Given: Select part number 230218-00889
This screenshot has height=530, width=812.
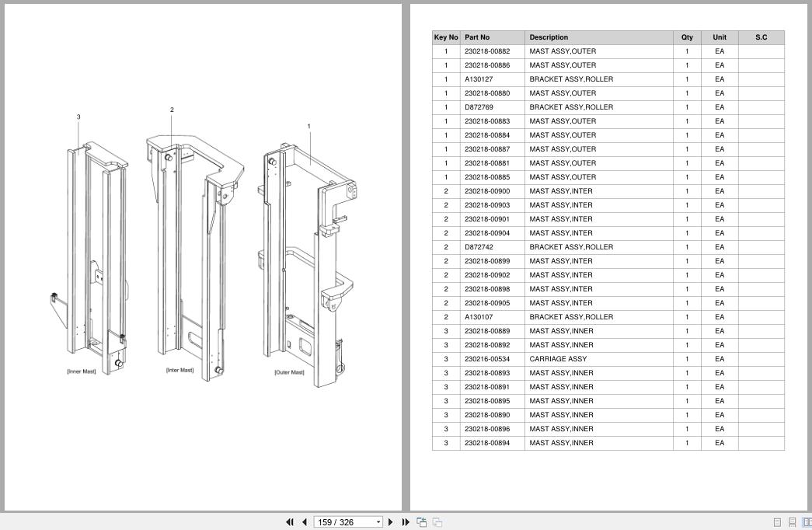Looking at the screenshot, I should point(486,331).
